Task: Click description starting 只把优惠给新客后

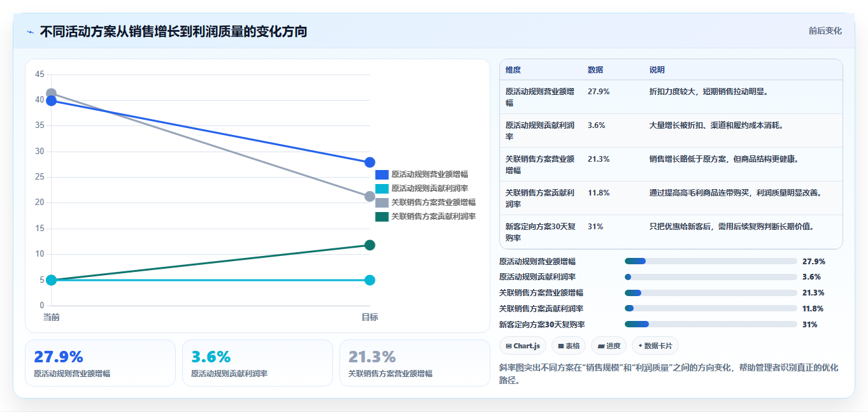Action: click(732, 227)
